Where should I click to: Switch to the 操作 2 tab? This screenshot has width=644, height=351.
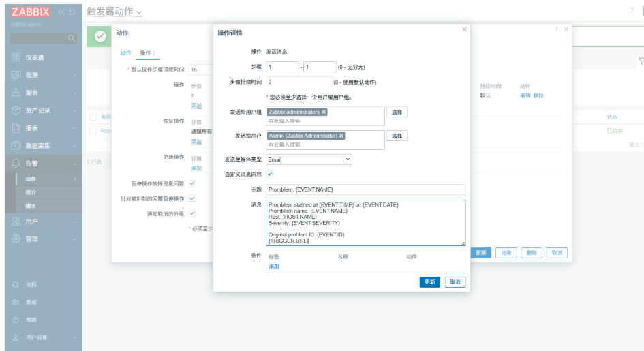pyautogui.click(x=148, y=53)
